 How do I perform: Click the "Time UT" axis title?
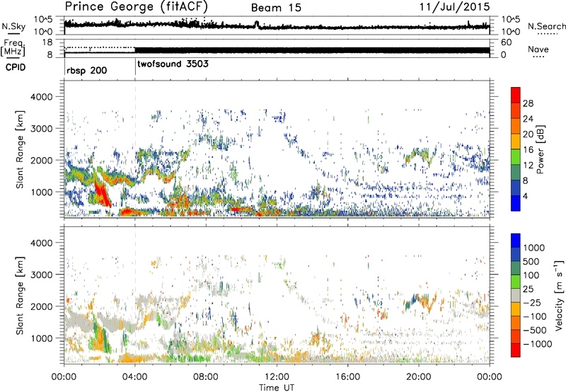click(x=277, y=387)
